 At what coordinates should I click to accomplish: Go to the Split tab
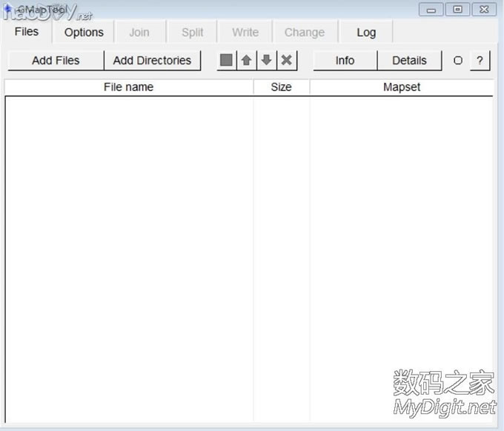pos(193,33)
